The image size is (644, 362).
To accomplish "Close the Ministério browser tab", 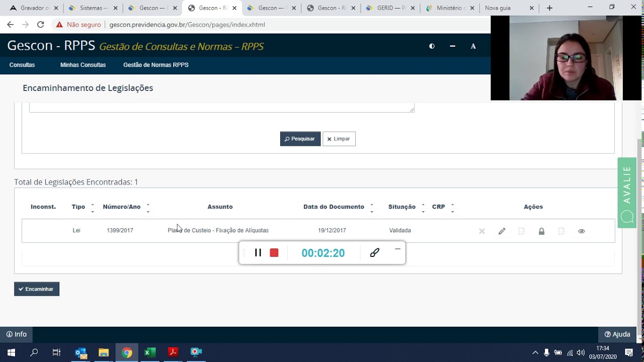I will (472, 8).
